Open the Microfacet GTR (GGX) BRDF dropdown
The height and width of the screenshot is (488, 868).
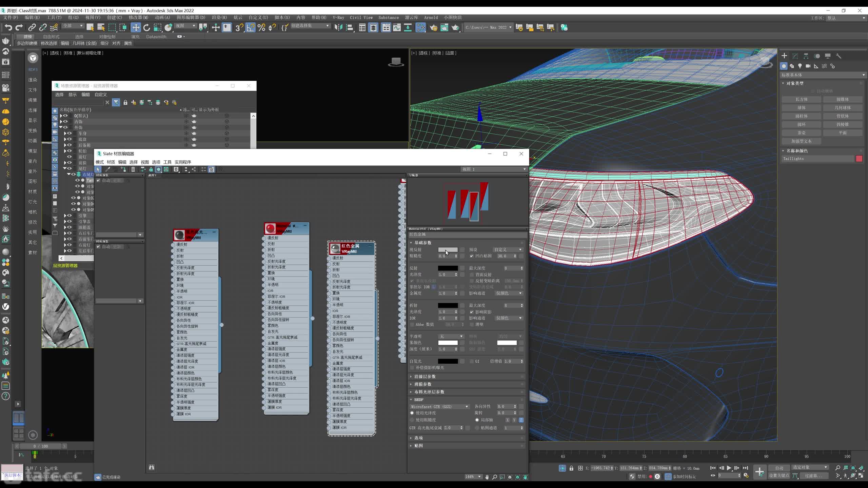(439, 407)
